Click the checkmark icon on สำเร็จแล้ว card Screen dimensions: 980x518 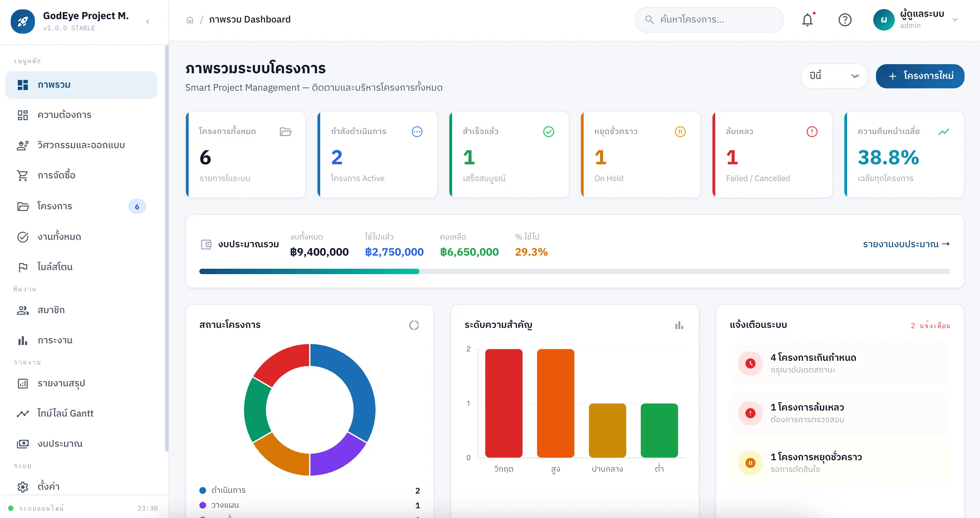549,132
